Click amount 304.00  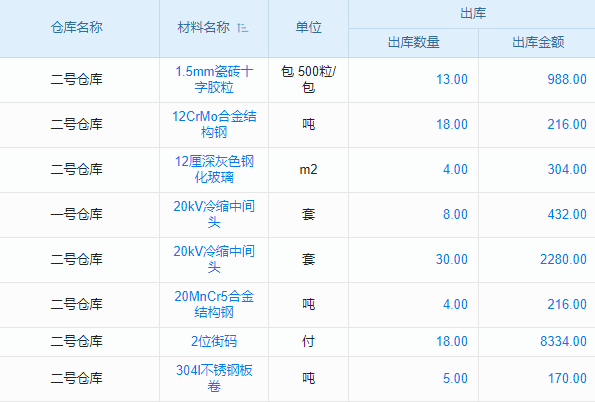(567, 169)
